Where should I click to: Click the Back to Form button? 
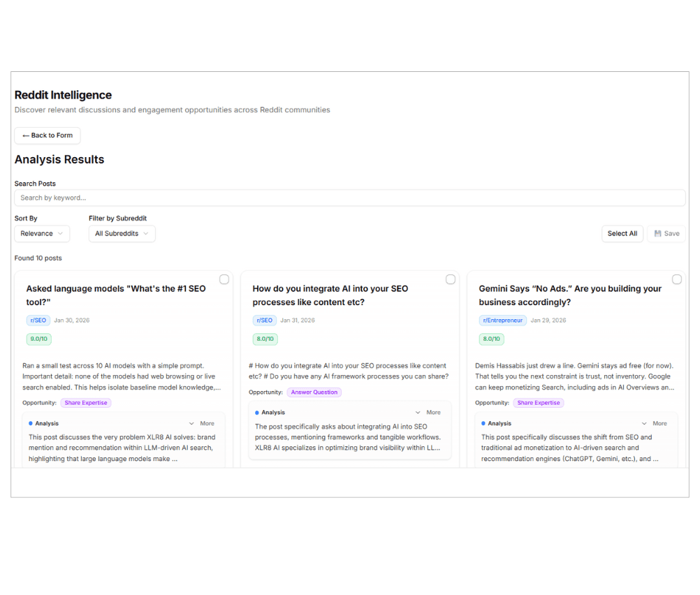pos(47,135)
